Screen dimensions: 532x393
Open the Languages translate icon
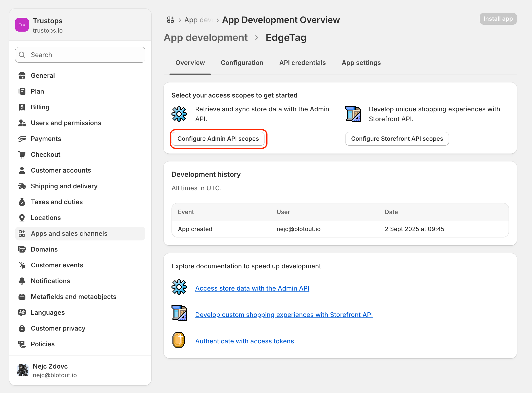[22, 313]
